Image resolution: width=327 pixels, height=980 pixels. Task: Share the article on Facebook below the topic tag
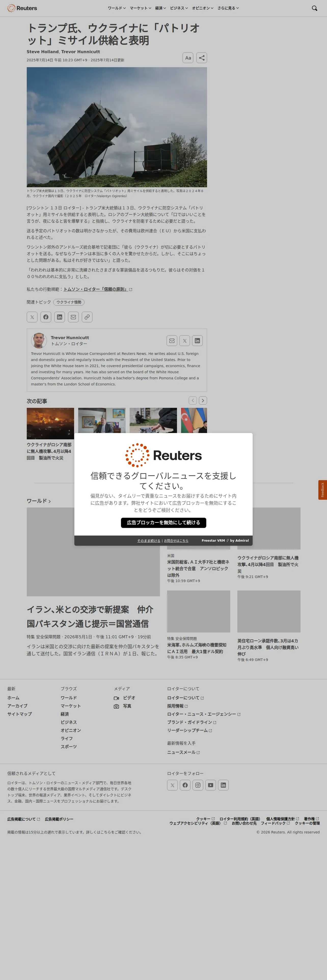(x=46, y=317)
